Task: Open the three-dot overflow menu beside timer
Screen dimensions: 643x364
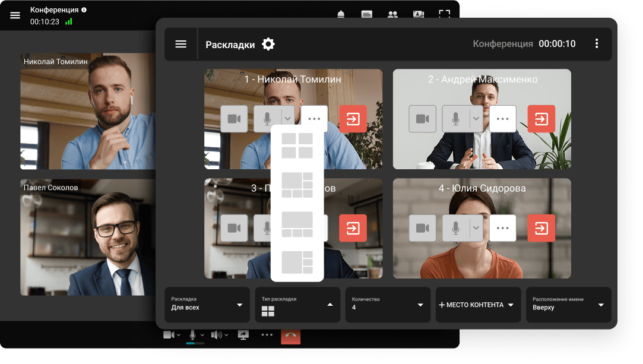Action: click(596, 44)
